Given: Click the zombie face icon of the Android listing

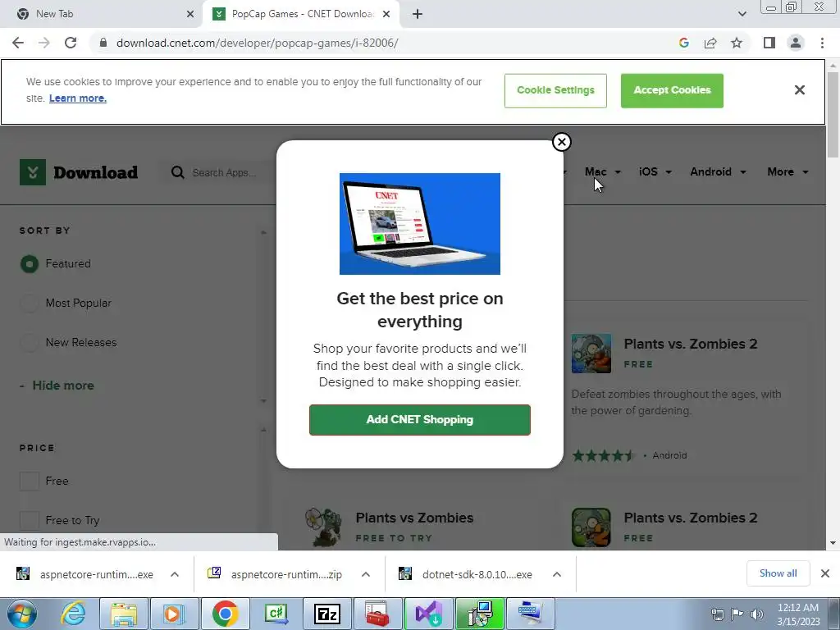Looking at the screenshot, I should [591, 354].
